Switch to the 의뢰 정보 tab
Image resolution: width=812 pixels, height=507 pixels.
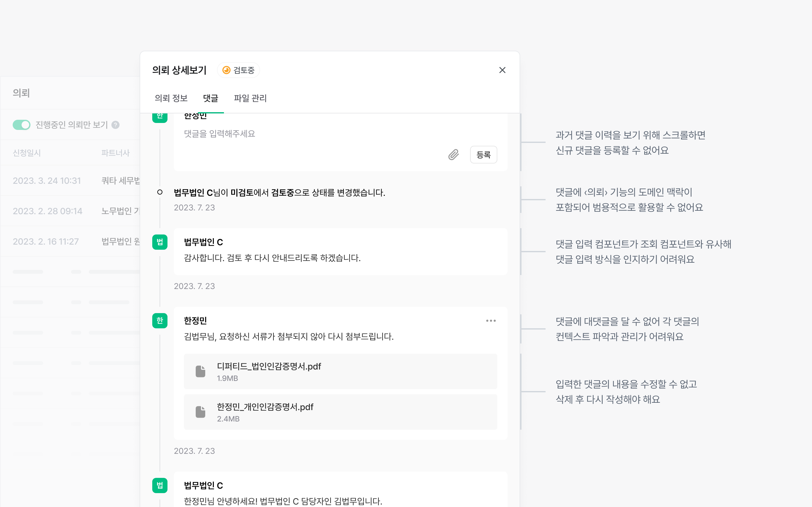click(171, 98)
